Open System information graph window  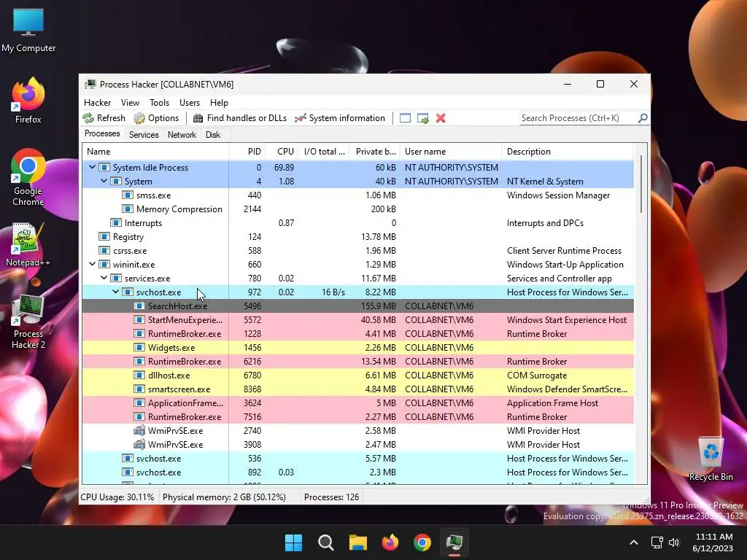point(340,118)
